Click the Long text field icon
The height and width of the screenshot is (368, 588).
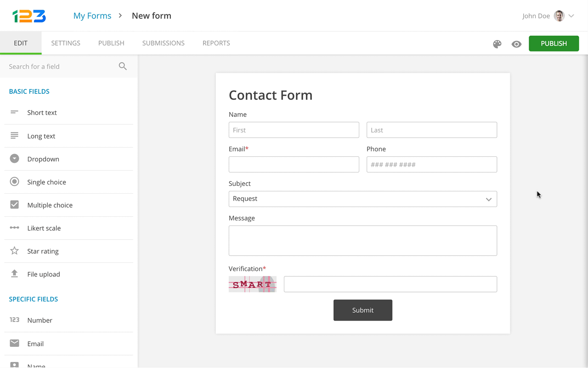click(15, 136)
